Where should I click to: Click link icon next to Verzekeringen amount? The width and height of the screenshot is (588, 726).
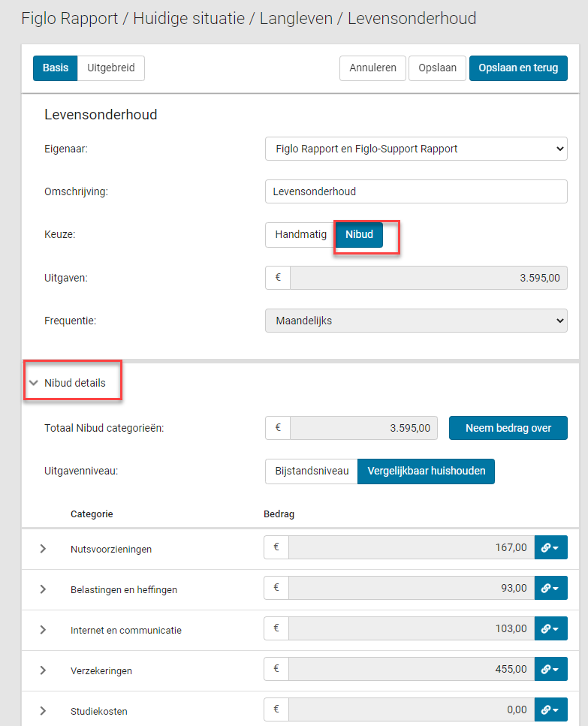click(x=550, y=670)
